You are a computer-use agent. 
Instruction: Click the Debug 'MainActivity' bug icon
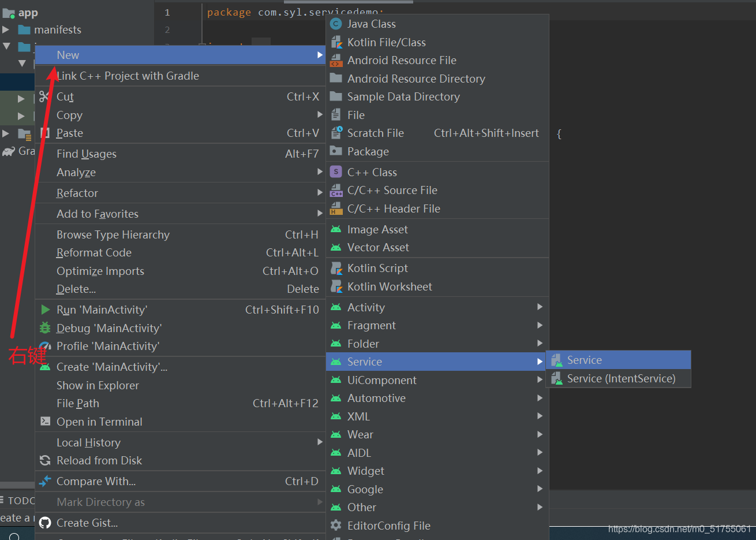pyautogui.click(x=45, y=328)
